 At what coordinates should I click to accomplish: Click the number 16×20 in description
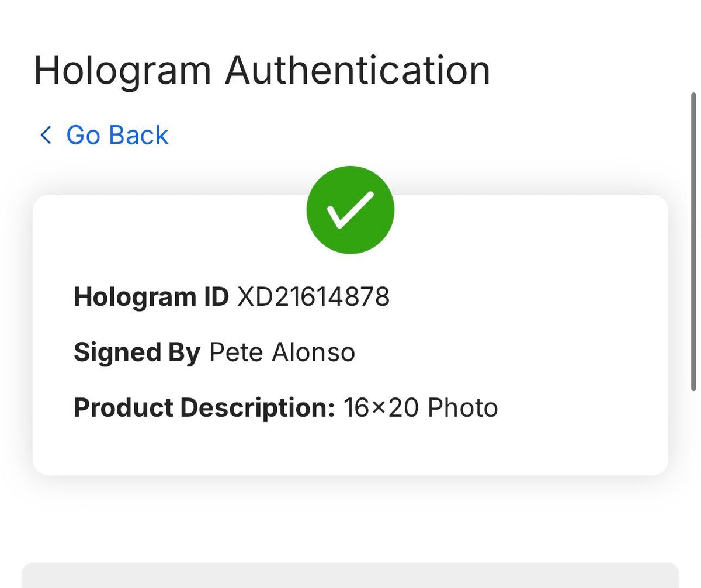pyautogui.click(x=381, y=407)
